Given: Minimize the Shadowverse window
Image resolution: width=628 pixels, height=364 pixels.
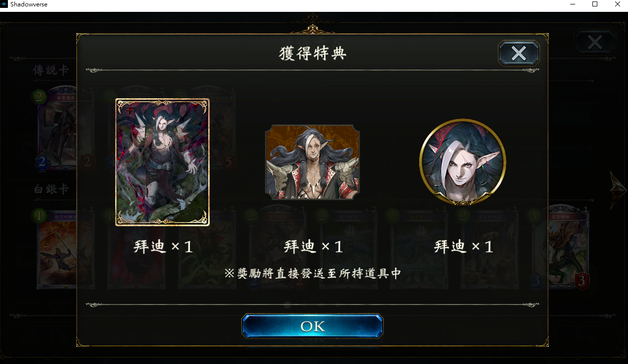Looking at the screenshot, I should [x=573, y=4].
